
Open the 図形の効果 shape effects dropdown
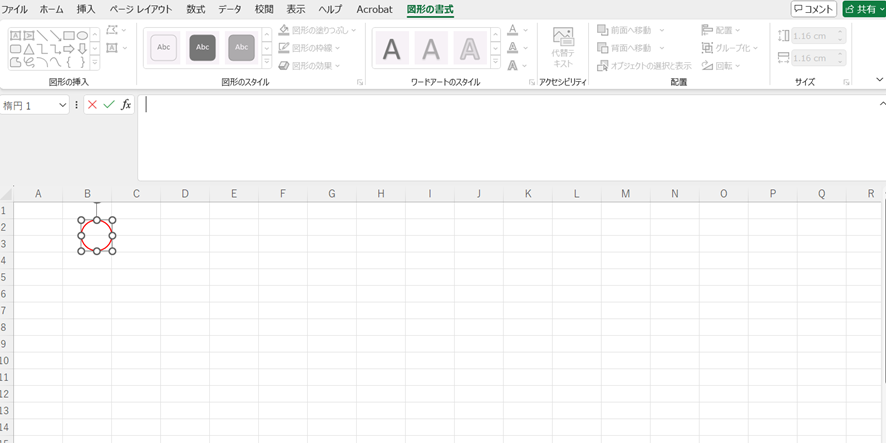tap(338, 65)
